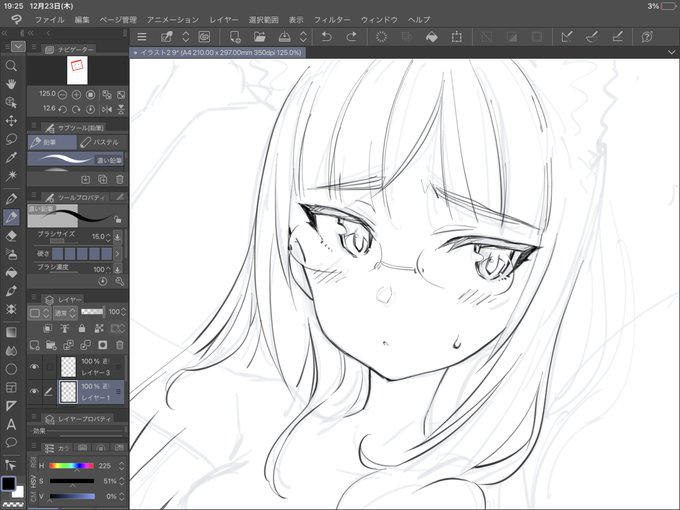Viewport: 680px width, 510px height.
Task: Expand hardness options arrow
Action: click(117, 253)
